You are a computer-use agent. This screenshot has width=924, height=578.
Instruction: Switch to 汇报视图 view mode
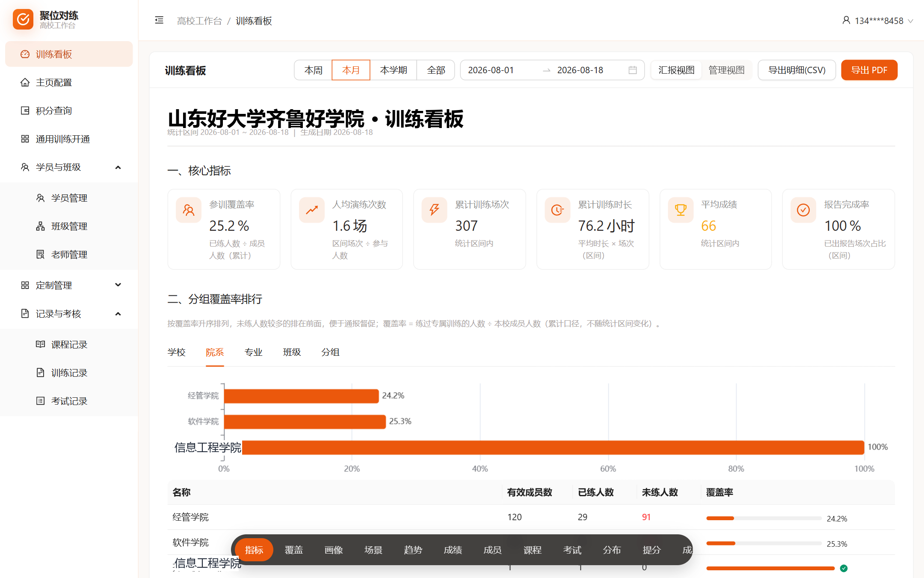676,70
